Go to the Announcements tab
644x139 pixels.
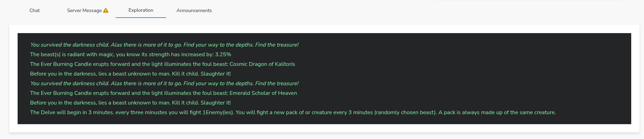pyautogui.click(x=194, y=10)
